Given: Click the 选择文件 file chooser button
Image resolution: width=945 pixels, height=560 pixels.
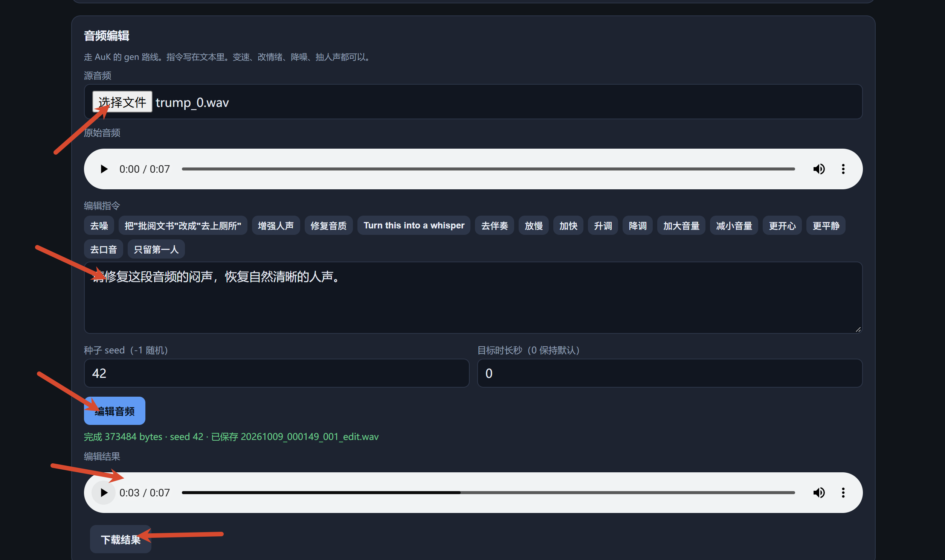Looking at the screenshot, I should pos(122,102).
